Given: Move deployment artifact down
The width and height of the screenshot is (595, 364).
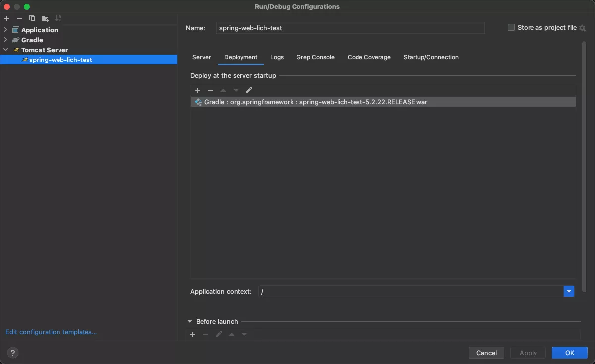Looking at the screenshot, I should (236, 90).
